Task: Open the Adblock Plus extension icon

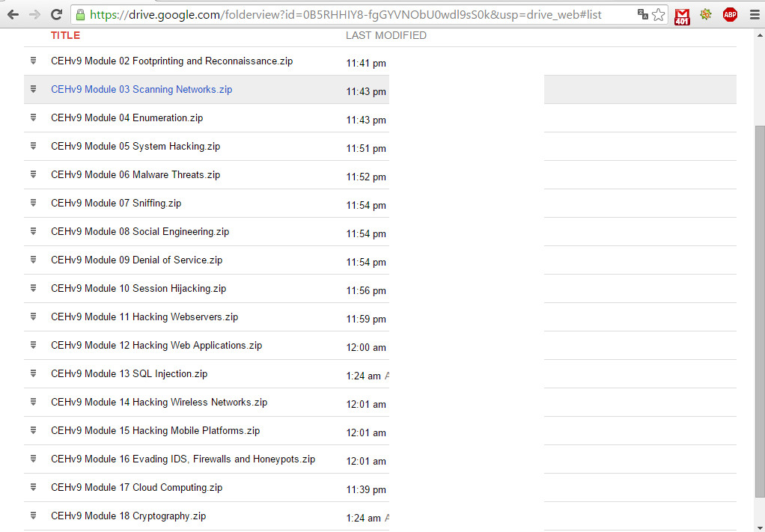Action: point(730,15)
